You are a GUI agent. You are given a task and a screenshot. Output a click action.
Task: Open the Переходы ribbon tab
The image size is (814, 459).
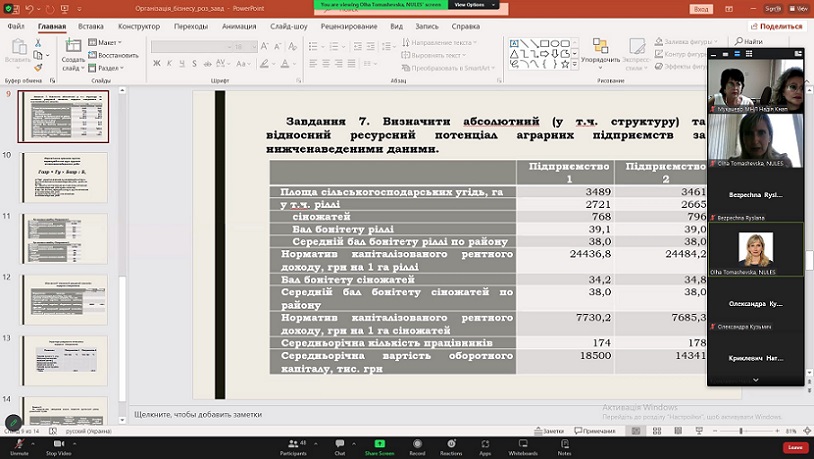(x=191, y=26)
